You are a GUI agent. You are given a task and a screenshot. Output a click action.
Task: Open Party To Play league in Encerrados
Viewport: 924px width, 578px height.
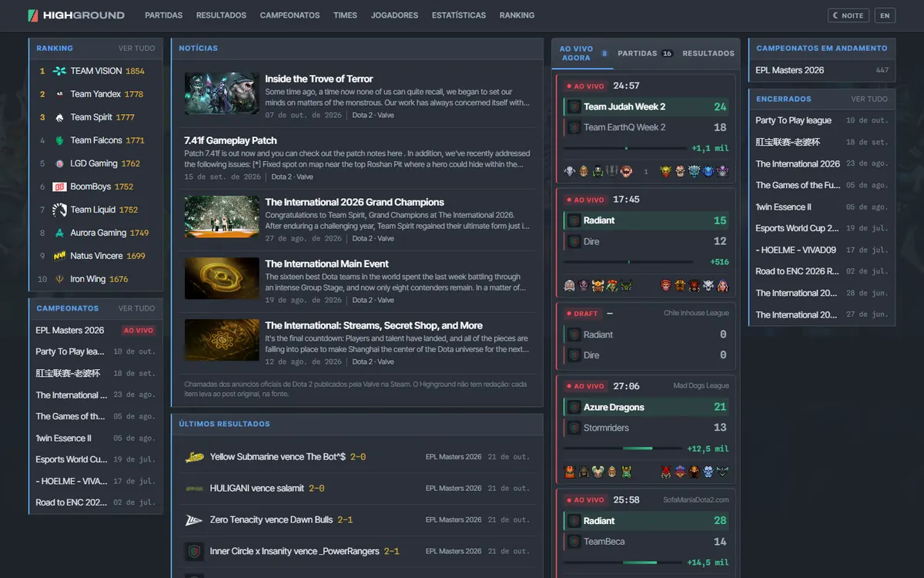click(x=822, y=120)
